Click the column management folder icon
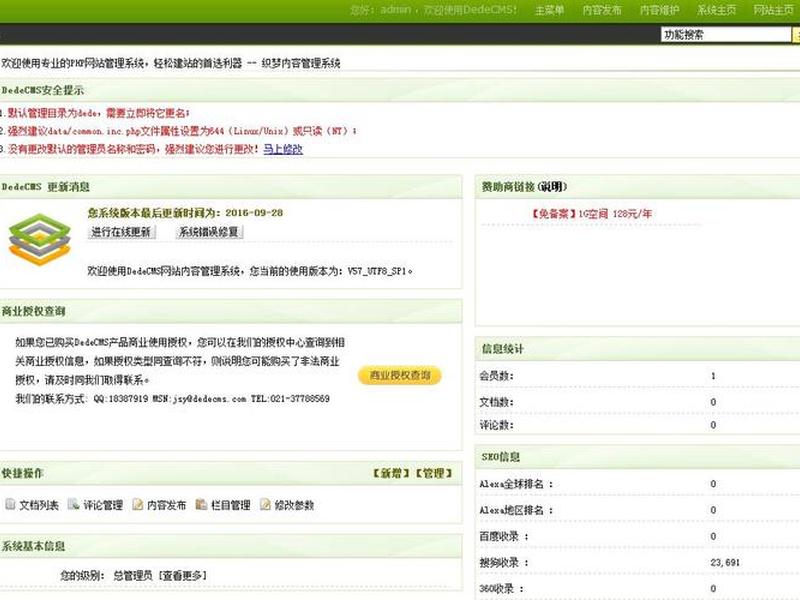 (201, 505)
